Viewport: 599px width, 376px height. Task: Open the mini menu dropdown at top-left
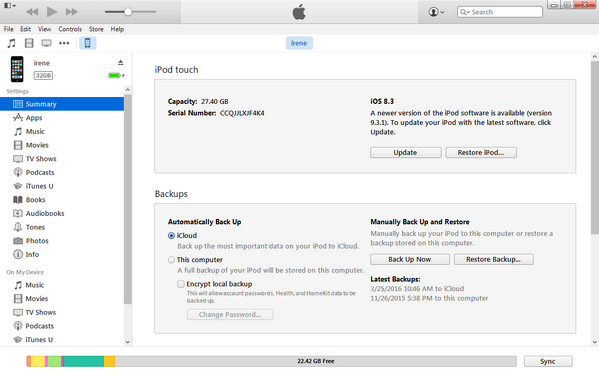(10, 6)
